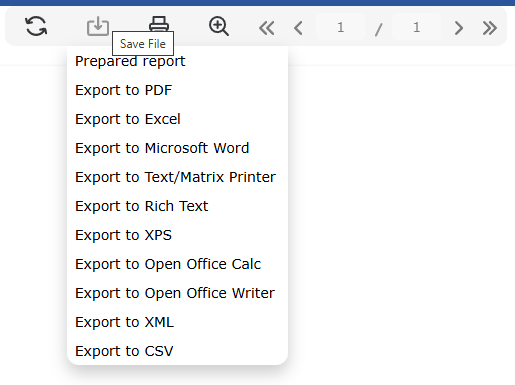Select Export to Open Office Writer
This screenshot has height=385, width=515.
tap(177, 293)
